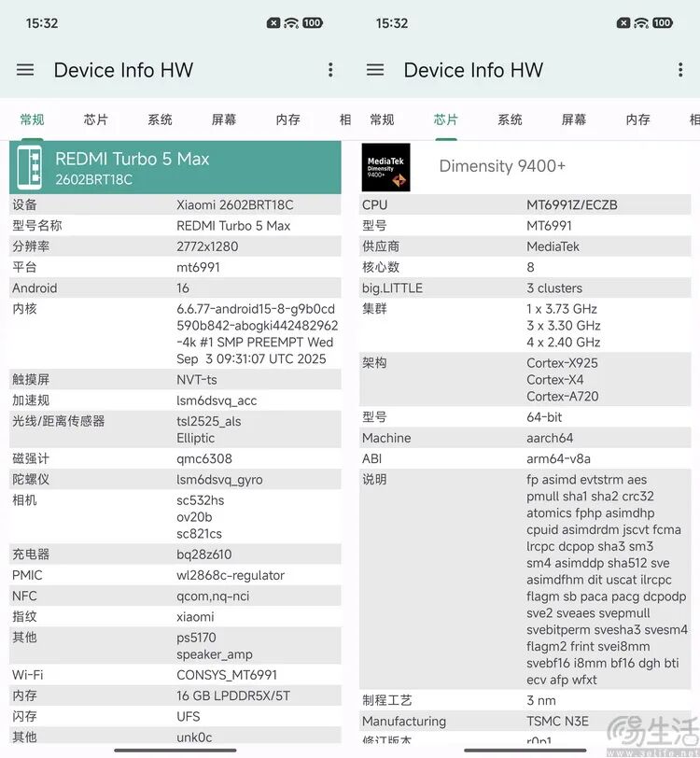Tap the sc821cs camera entry
Screen dimensions: 700x758
199,534
